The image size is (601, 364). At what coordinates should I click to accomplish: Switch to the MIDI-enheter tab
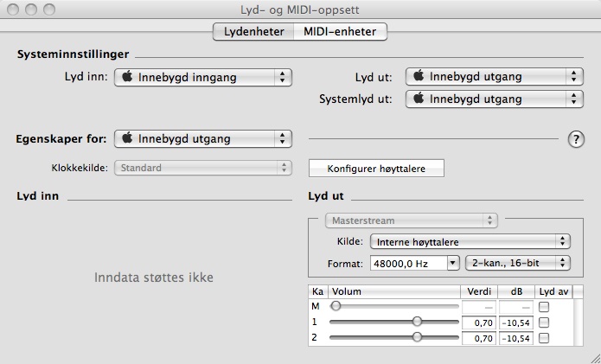tap(340, 31)
